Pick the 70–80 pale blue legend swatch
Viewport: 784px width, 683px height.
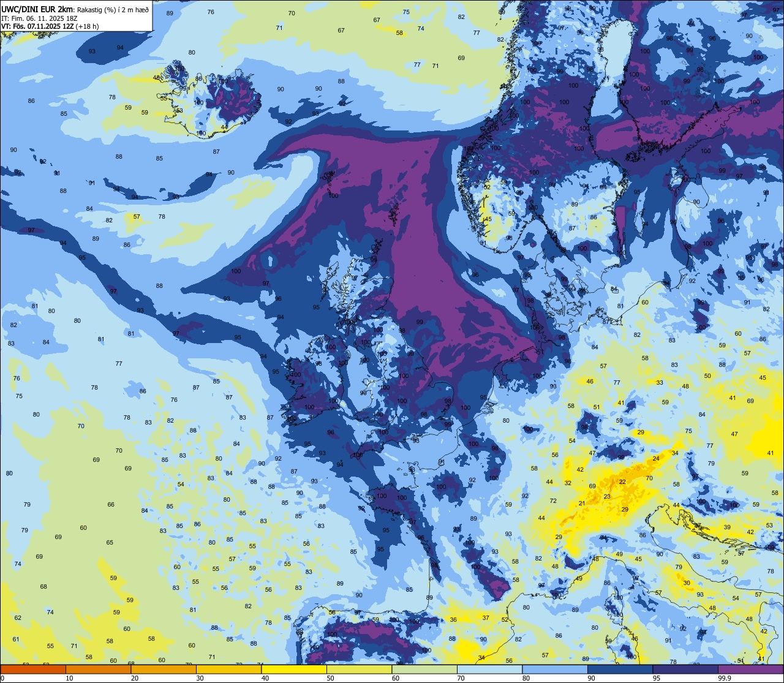tap(489, 669)
